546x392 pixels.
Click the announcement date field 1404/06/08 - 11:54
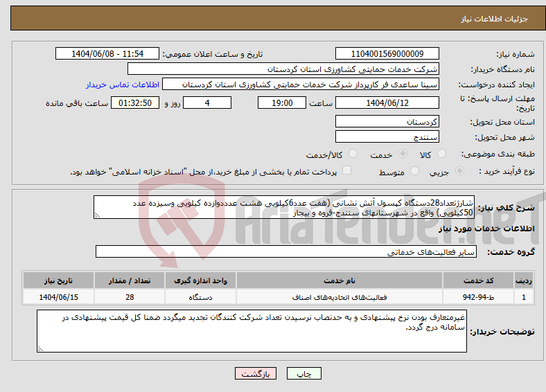tap(107, 53)
